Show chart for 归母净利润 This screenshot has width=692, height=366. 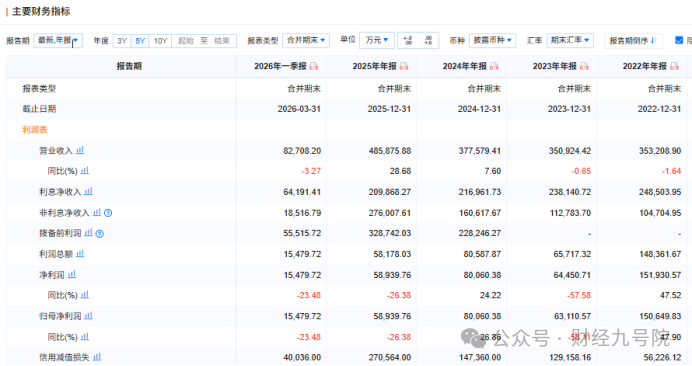coord(88,316)
